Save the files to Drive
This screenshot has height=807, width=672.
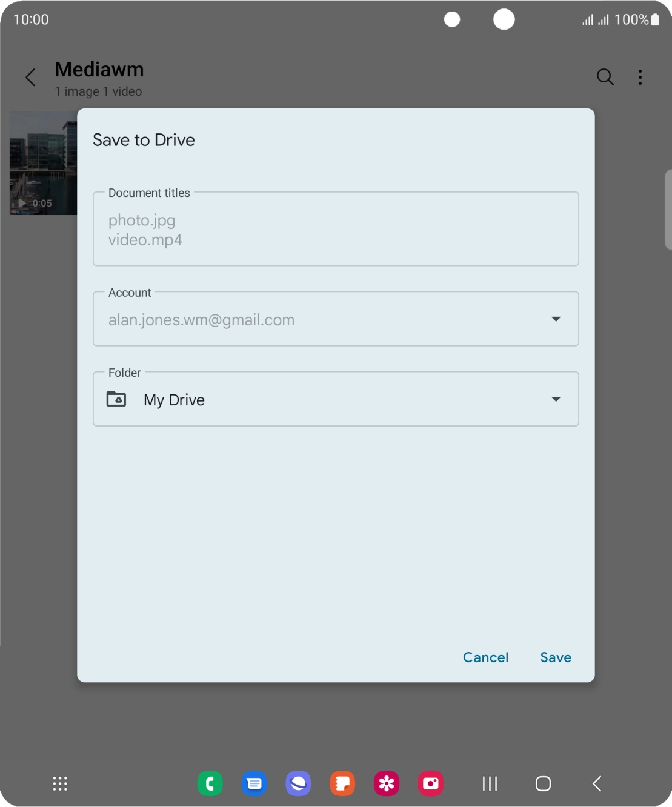[x=555, y=657]
